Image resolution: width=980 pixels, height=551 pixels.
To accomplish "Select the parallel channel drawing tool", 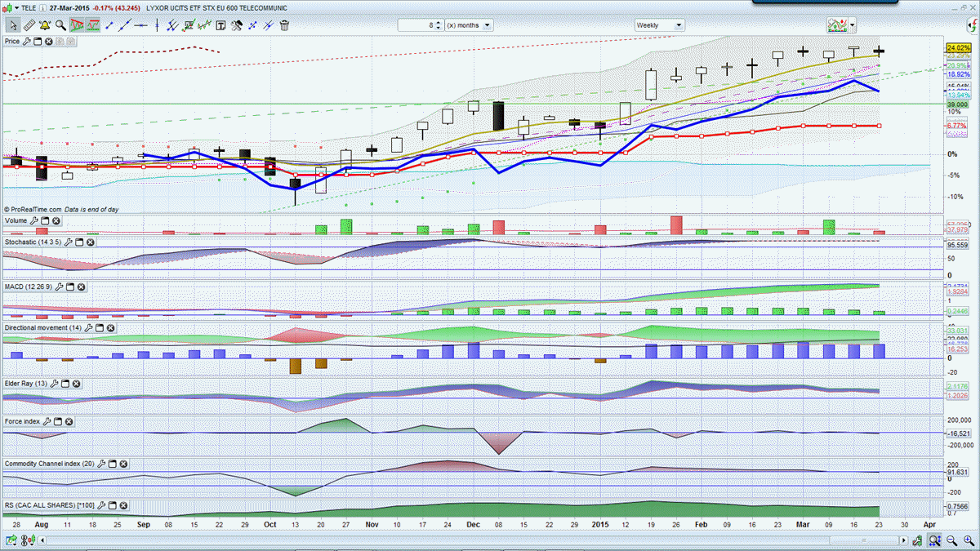I will 268,25.
